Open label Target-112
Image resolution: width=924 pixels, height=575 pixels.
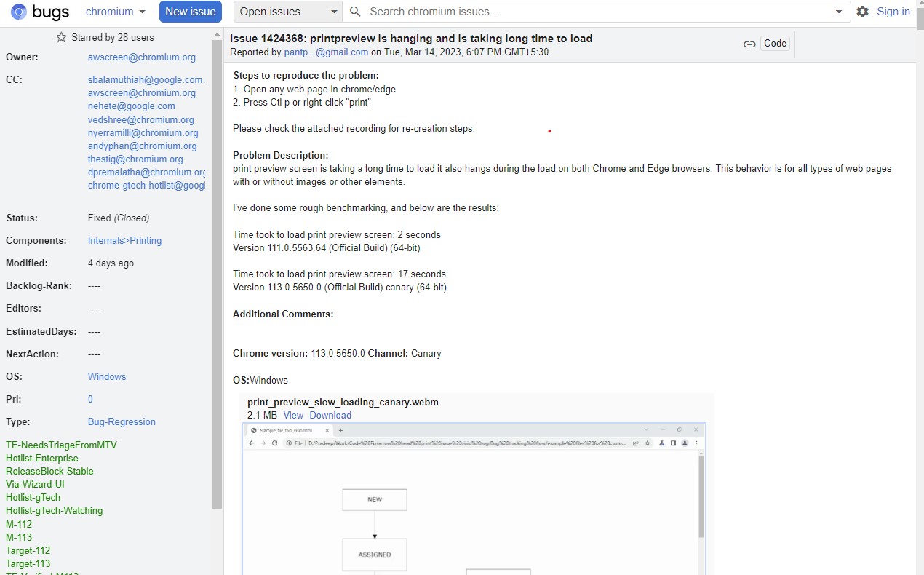pos(28,551)
